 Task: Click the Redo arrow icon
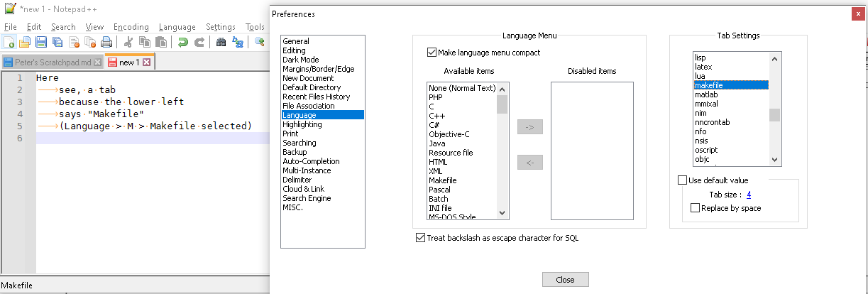[x=199, y=42]
